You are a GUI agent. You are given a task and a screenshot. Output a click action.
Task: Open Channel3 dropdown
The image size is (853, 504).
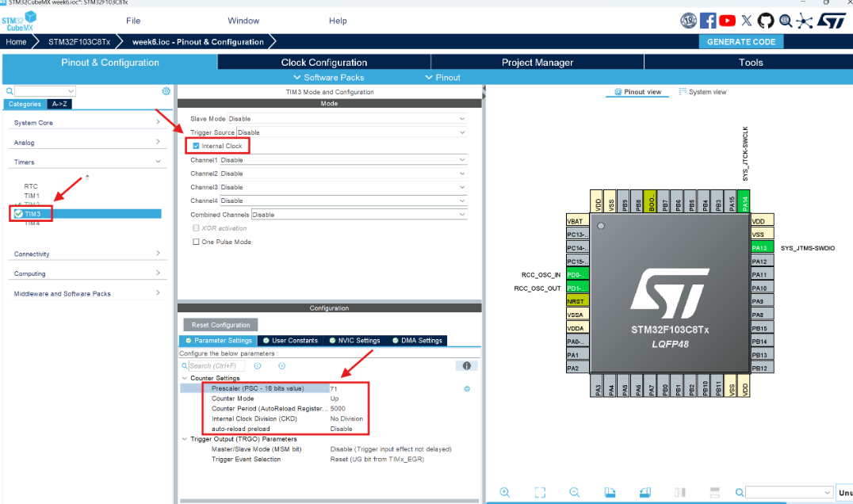343,187
